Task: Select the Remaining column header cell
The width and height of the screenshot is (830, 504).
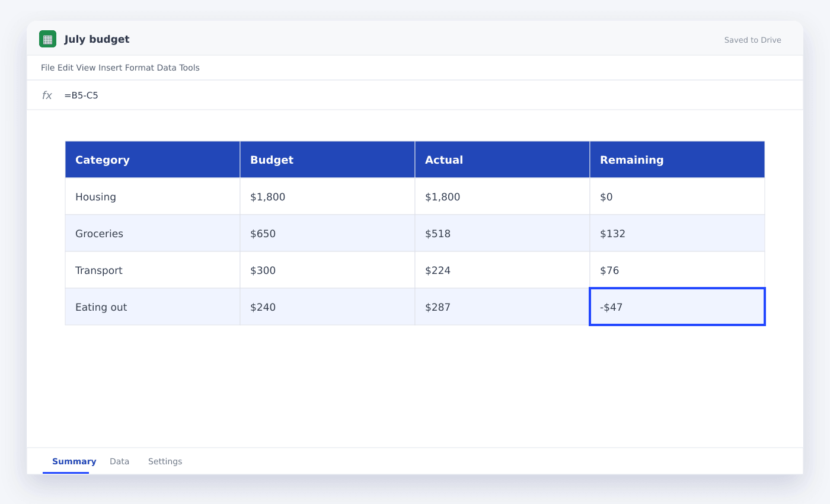Action: coord(677,160)
